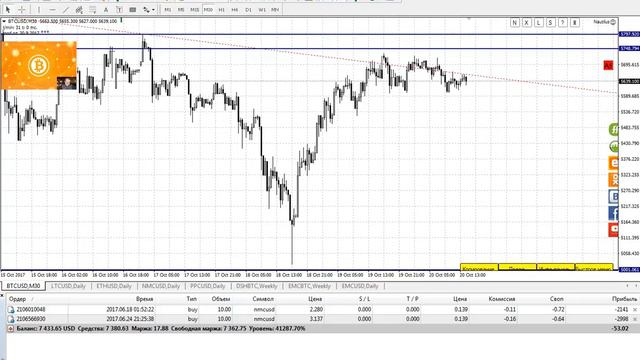
Task: Open the DSHBTC,Weekly chart tab
Action: click(x=257, y=286)
